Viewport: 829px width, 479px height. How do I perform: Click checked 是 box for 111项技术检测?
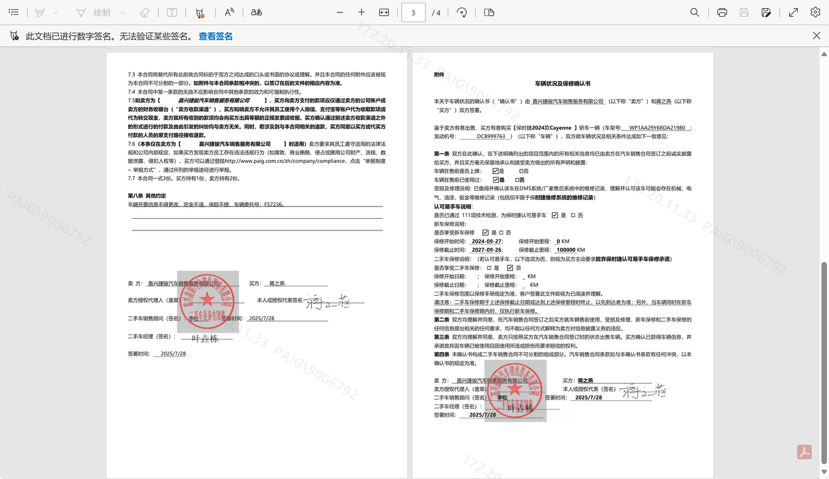(x=555, y=215)
